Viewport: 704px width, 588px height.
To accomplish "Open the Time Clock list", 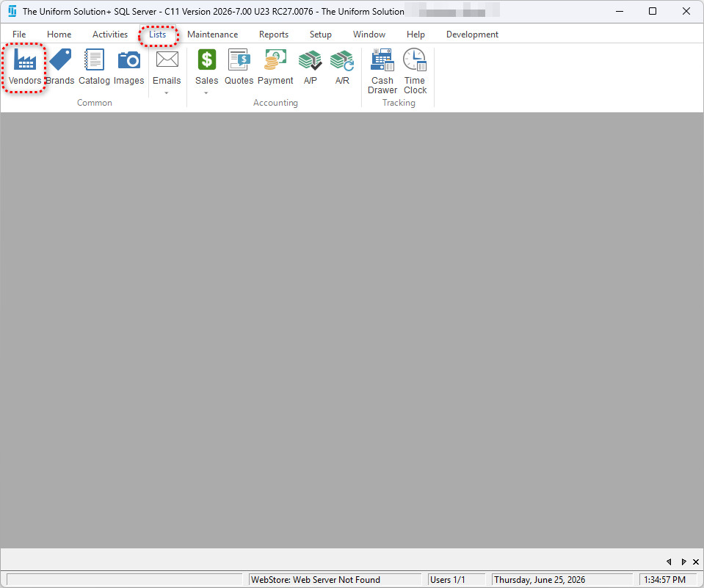I will click(x=415, y=72).
